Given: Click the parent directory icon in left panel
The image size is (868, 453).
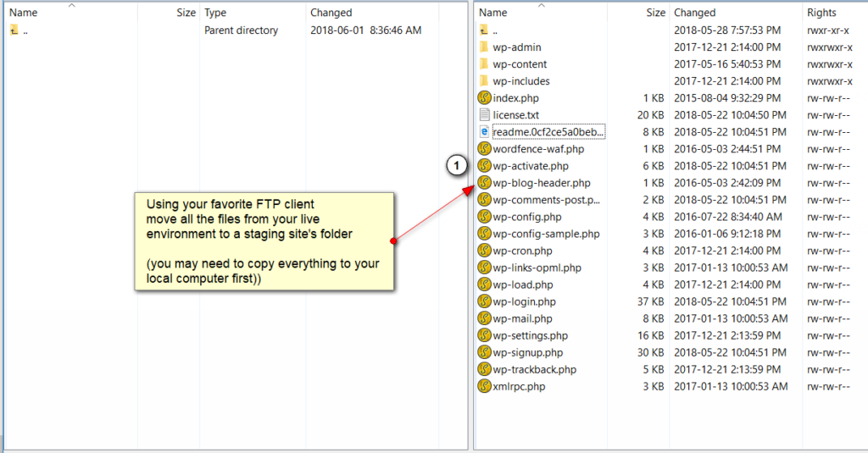Looking at the screenshot, I should point(14,30).
